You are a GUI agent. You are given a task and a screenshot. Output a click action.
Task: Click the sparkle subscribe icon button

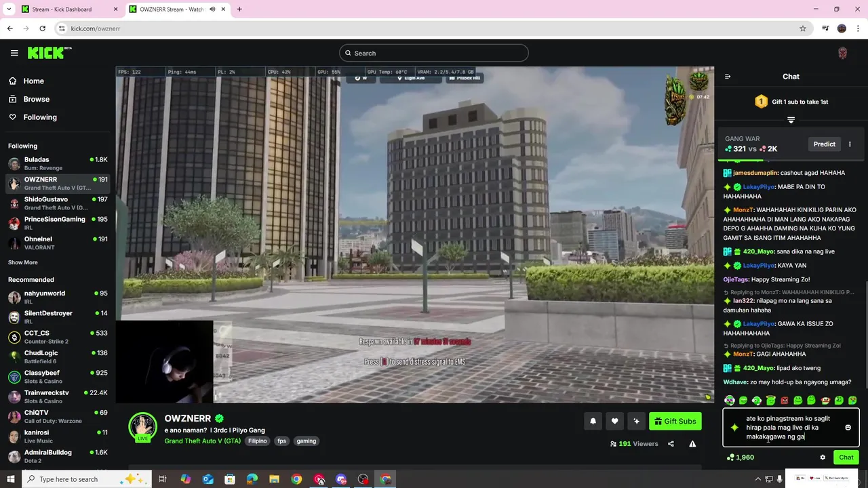(636, 421)
